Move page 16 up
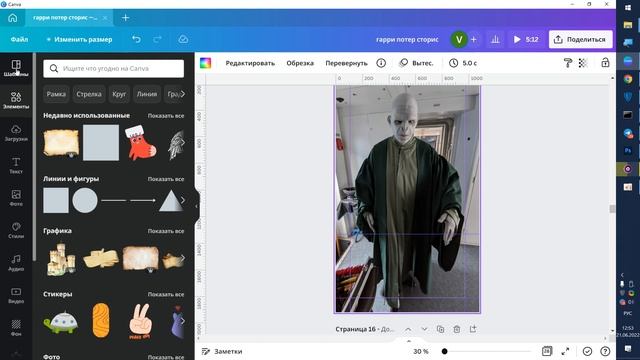Screen dimensions: 640x360 coord(408,329)
